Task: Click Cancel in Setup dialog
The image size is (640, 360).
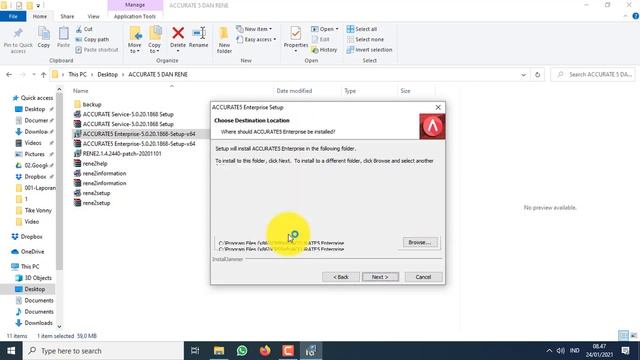Action: (x=423, y=277)
